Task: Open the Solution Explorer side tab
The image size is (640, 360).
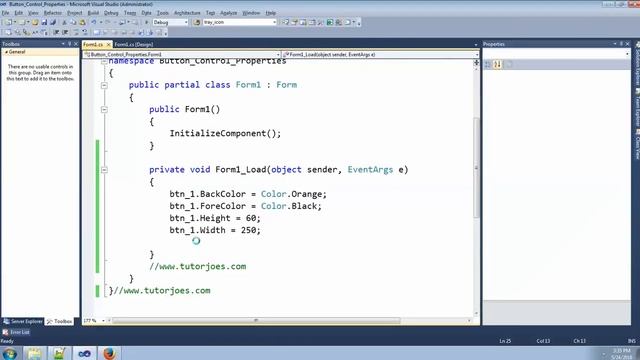Action: pos(637,63)
